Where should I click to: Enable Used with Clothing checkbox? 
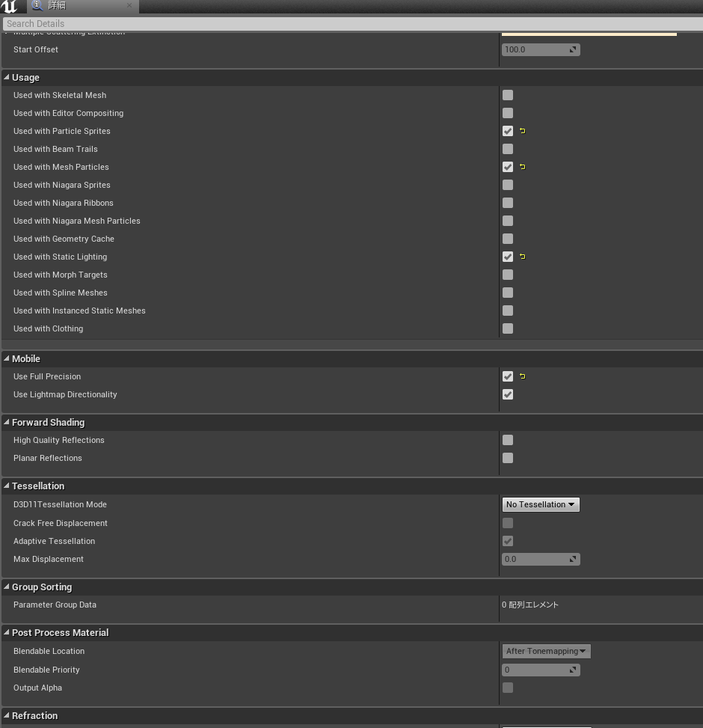pyautogui.click(x=508, y=328)
